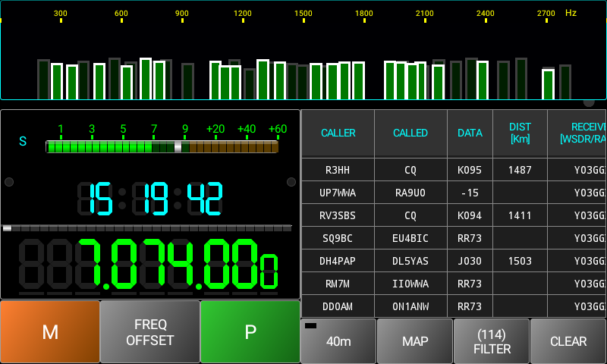The width and height of the screenshot is (607, 364).
Task: Click the DIST [Km] column header
Action: coord(521,133)
